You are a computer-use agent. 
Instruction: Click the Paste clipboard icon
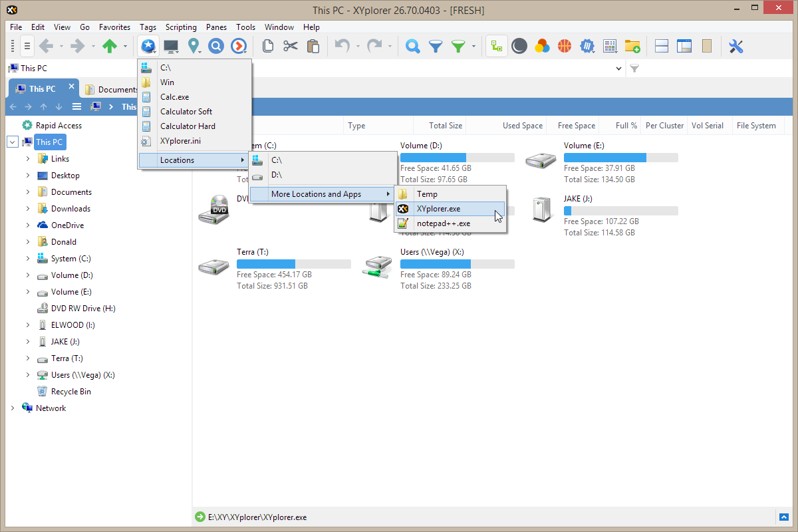(313, 46)
